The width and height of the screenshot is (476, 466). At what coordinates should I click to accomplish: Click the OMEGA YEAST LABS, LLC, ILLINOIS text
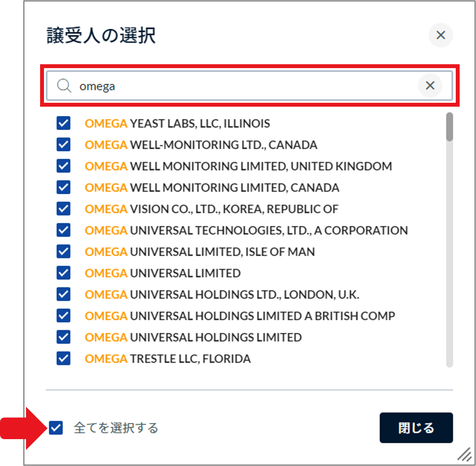[x=177, y=123]
